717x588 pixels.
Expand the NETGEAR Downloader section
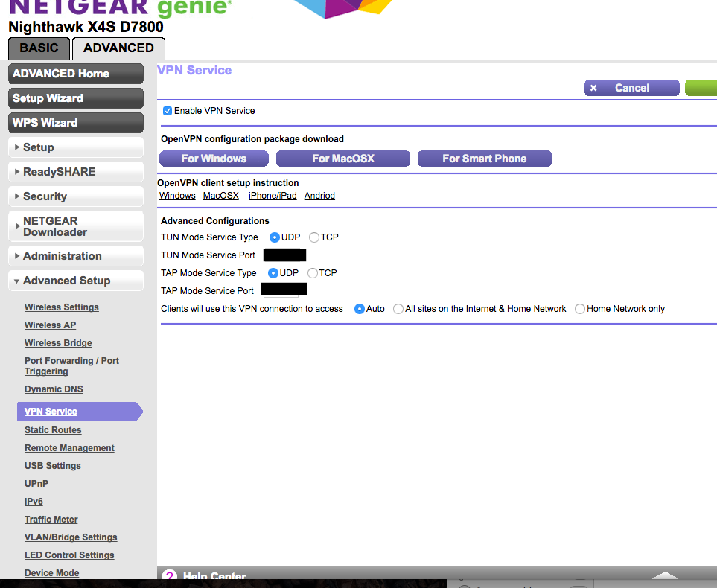tap(76, 226)
